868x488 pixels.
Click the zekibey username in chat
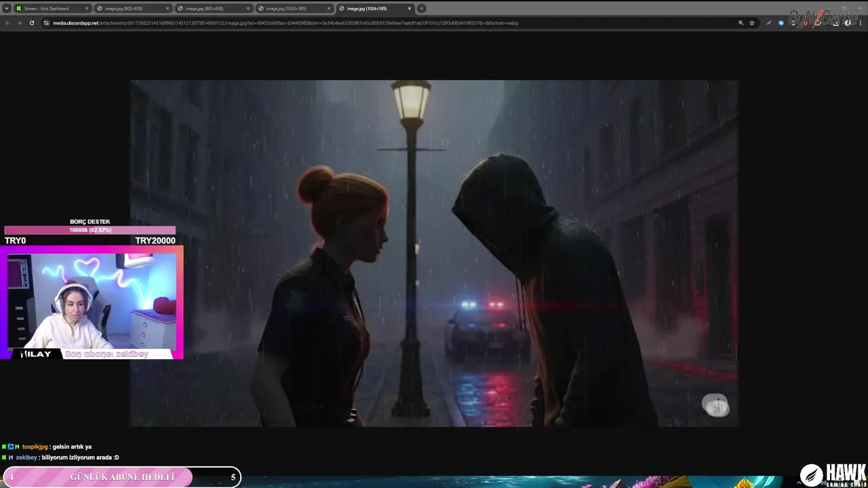26,457
